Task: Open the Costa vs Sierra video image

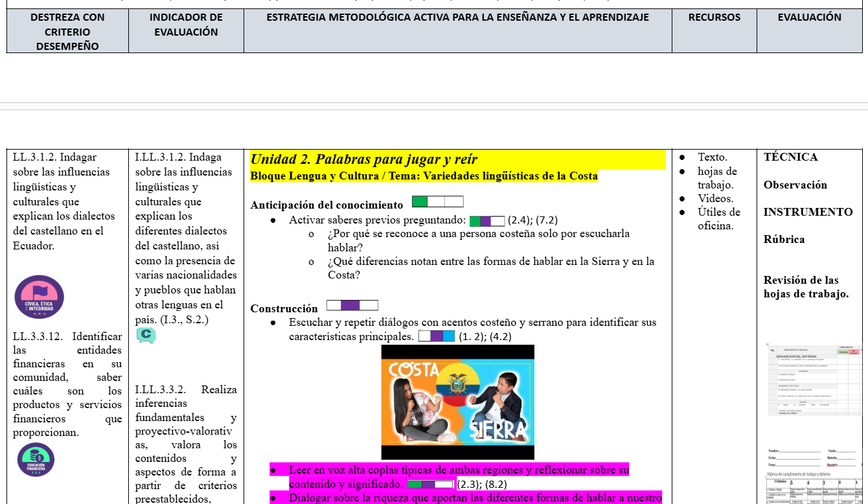Action: 458,402
